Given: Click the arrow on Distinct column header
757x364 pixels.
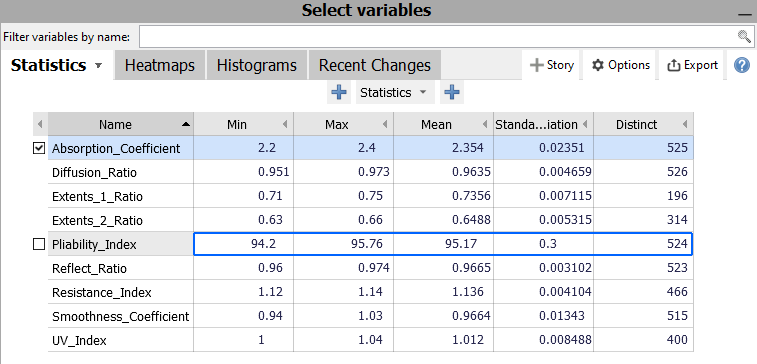Looking at the screenshot, I should click(685, 125).
